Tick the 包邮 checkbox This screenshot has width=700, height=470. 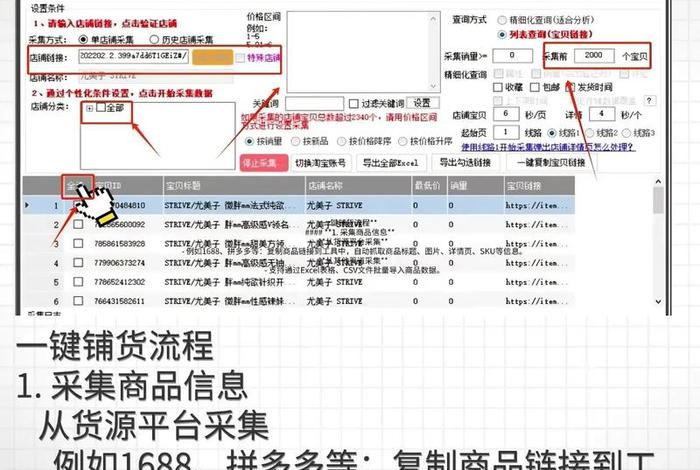(x=535, y=87)
